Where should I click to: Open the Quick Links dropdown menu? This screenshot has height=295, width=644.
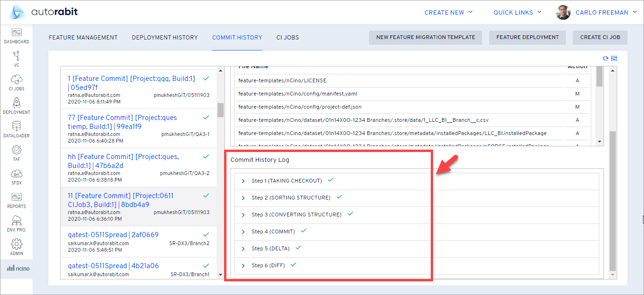pos(517,13)
